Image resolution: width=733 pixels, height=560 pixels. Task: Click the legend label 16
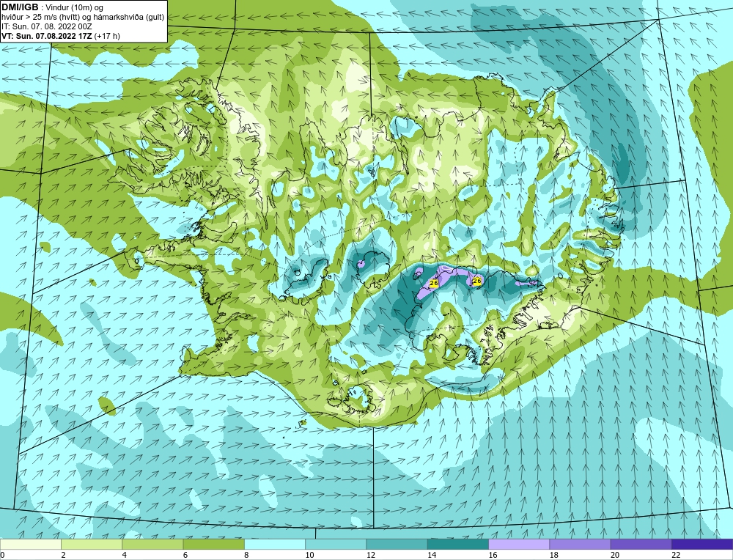tap(493, 555)
